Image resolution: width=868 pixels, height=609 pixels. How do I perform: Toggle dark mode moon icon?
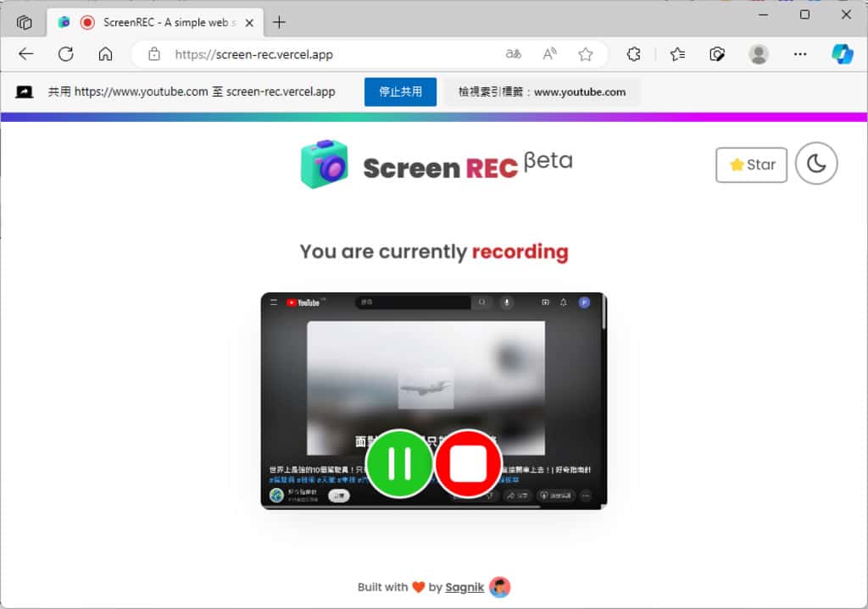816,163
